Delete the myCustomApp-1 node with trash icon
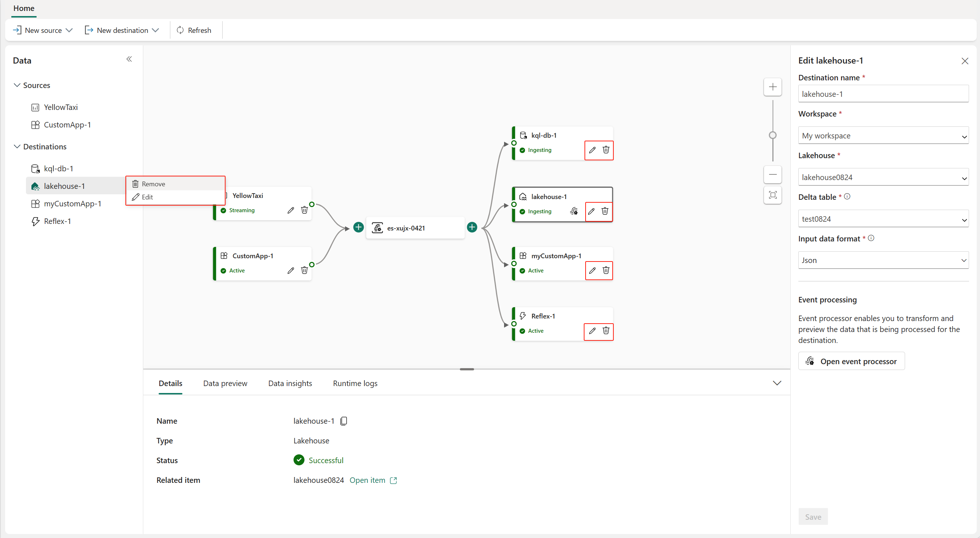Image resolution: width=980 pixels, height=538 pixels. coord(606,270)
